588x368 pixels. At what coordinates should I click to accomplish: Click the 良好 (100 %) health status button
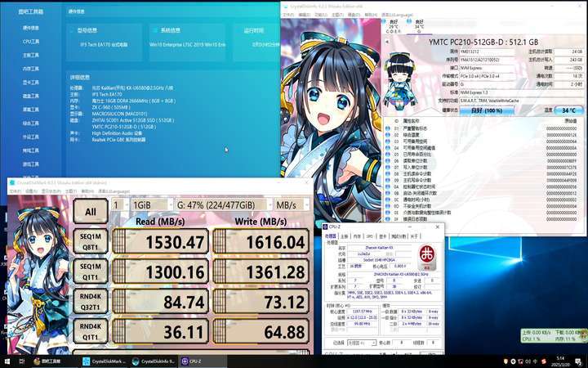(487, 110)
